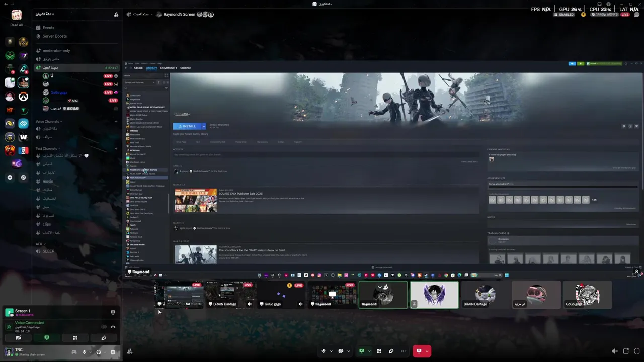644x362 pixels.
Task: Open the server with the W logo
Action: [23, 137]
